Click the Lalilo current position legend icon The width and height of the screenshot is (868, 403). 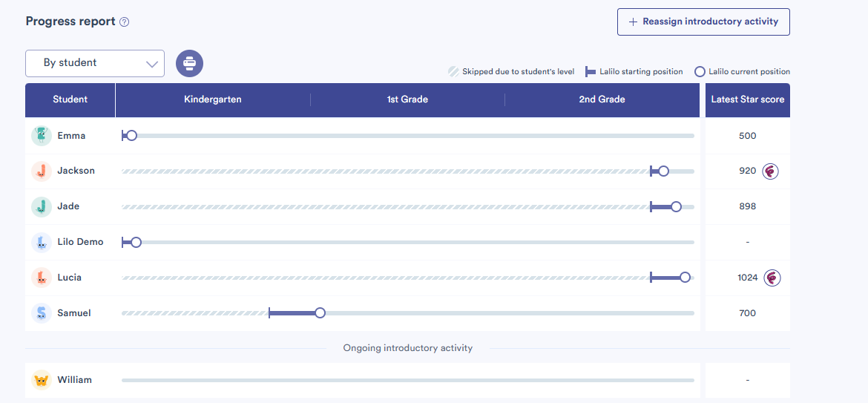point(700,71)
